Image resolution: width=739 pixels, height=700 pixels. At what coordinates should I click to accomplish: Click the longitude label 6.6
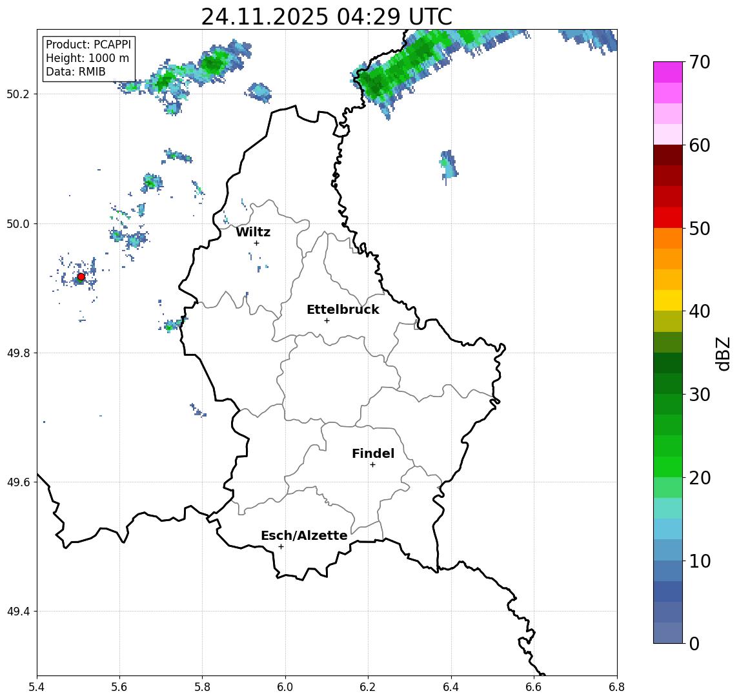(534, 687)
